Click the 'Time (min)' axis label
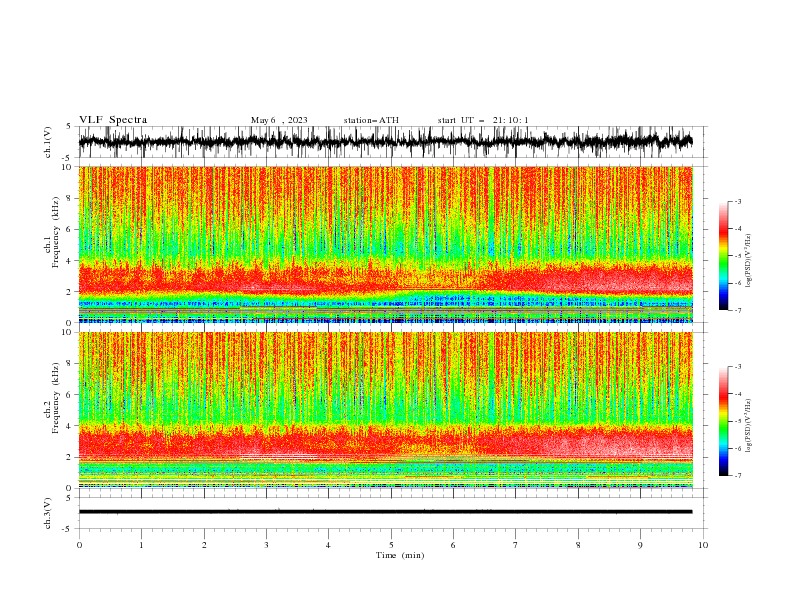The width and height of the screenshot is (792, 612). [x=400, y=555]
